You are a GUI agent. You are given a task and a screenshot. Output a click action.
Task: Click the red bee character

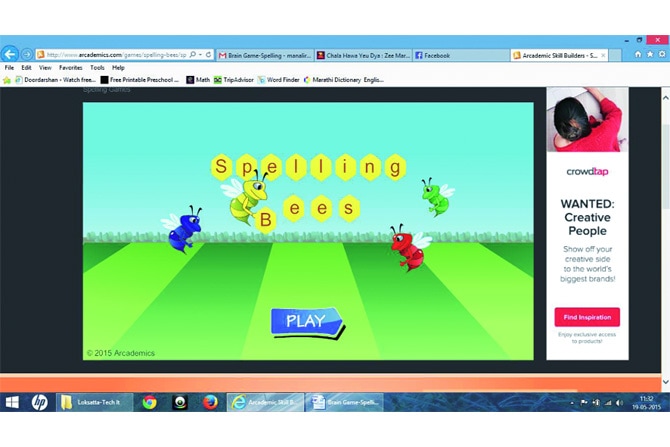tap(407, 247)
